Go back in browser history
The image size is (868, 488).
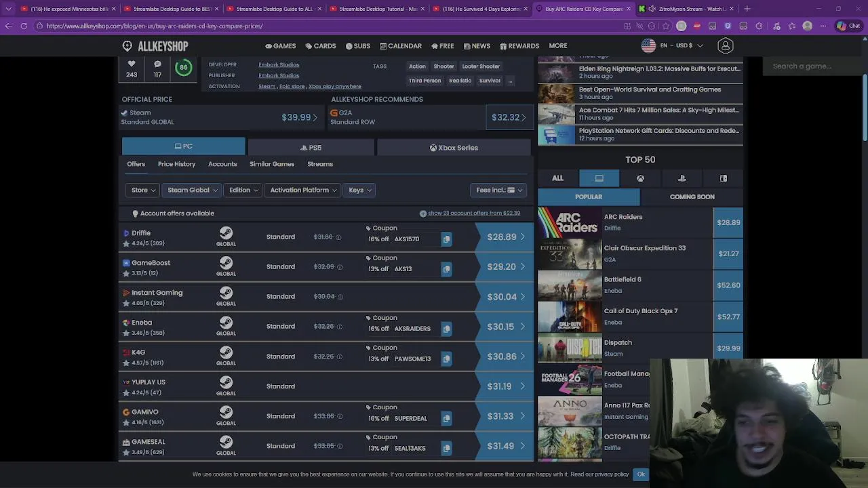point(8,26)
